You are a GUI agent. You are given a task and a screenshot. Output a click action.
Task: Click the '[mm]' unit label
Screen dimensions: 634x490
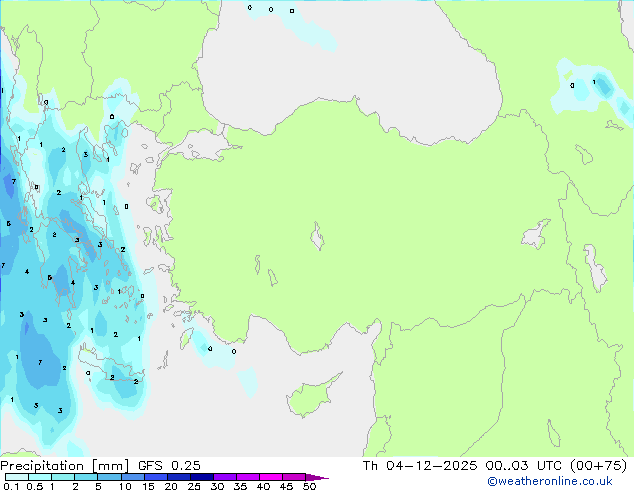pos(110,466)
